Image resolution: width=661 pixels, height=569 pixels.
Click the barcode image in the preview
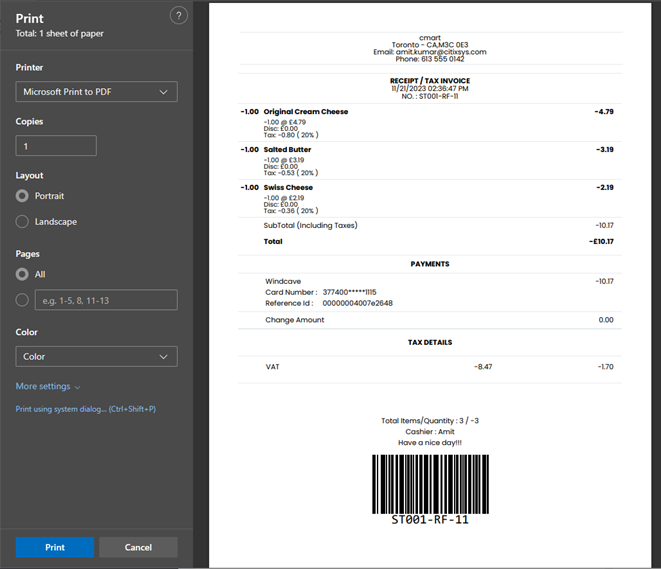[429, 483]
